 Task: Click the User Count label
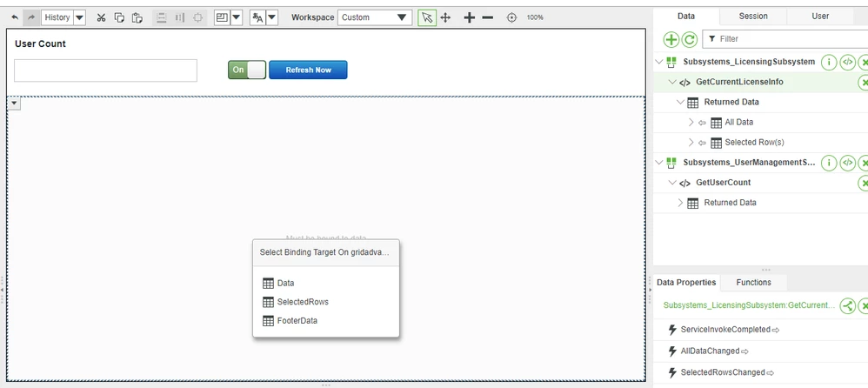[40, 43]
